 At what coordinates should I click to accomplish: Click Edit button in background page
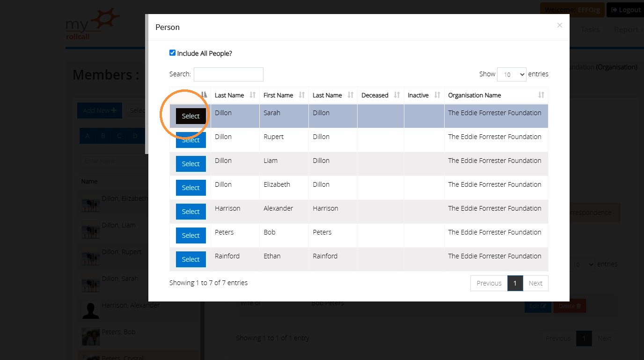[538, 306]
